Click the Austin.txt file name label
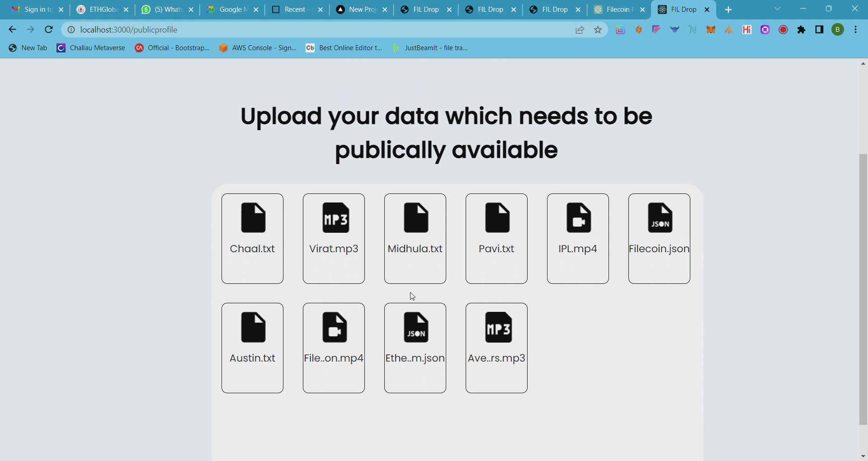Screen dimensions: 868x461 252,358
